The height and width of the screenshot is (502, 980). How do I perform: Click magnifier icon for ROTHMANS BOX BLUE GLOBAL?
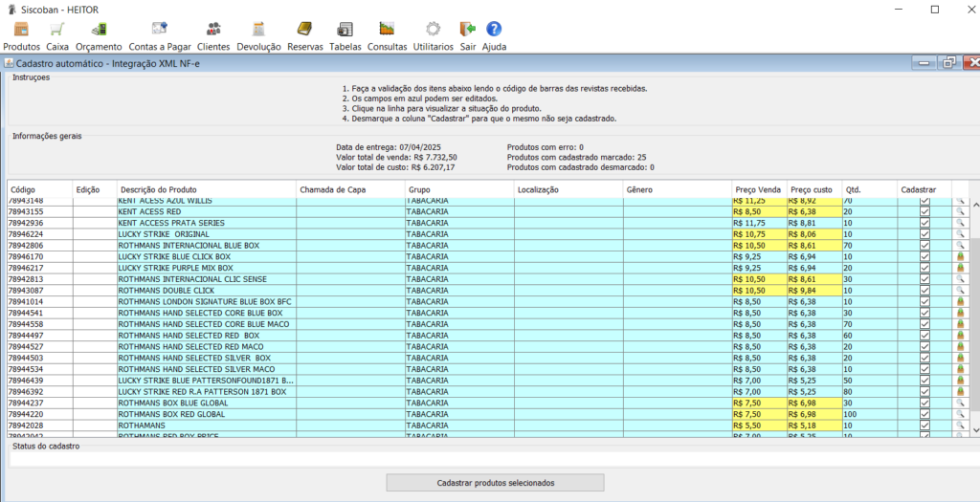[960, 403]
